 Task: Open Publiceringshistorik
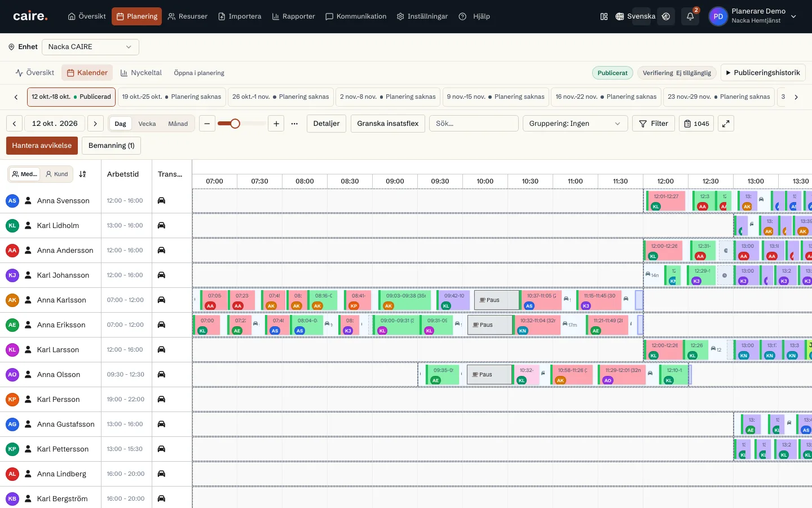pyautogui.click(x=763, y=73)
